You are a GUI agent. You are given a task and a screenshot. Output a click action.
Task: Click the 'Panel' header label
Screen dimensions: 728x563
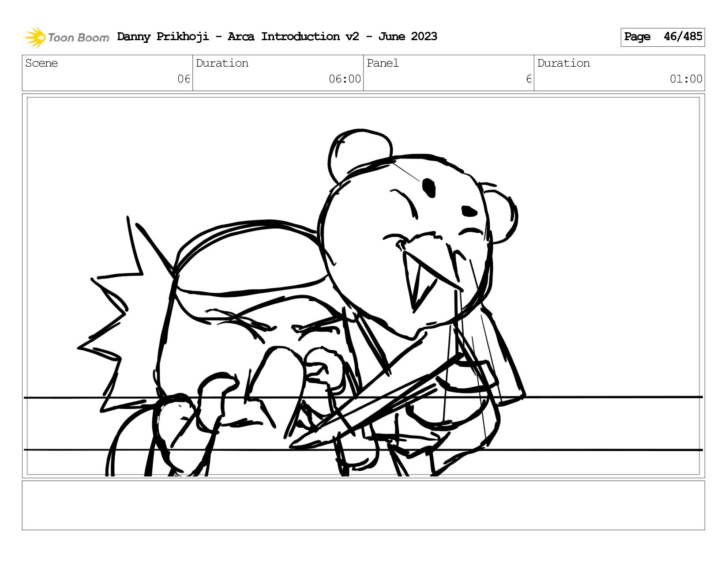pos(383,63)
